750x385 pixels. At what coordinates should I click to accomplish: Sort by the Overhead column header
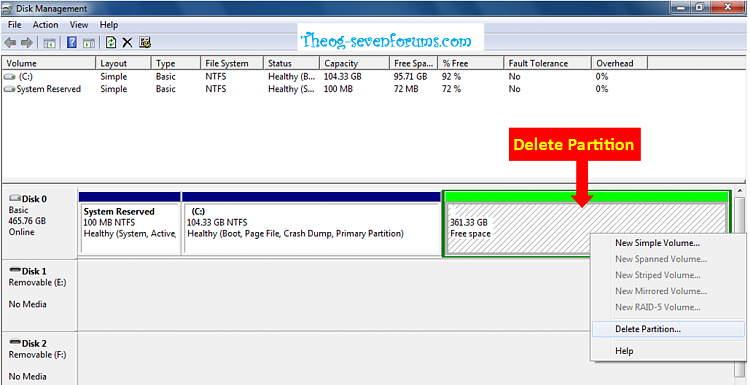click(x=619, y=63)
